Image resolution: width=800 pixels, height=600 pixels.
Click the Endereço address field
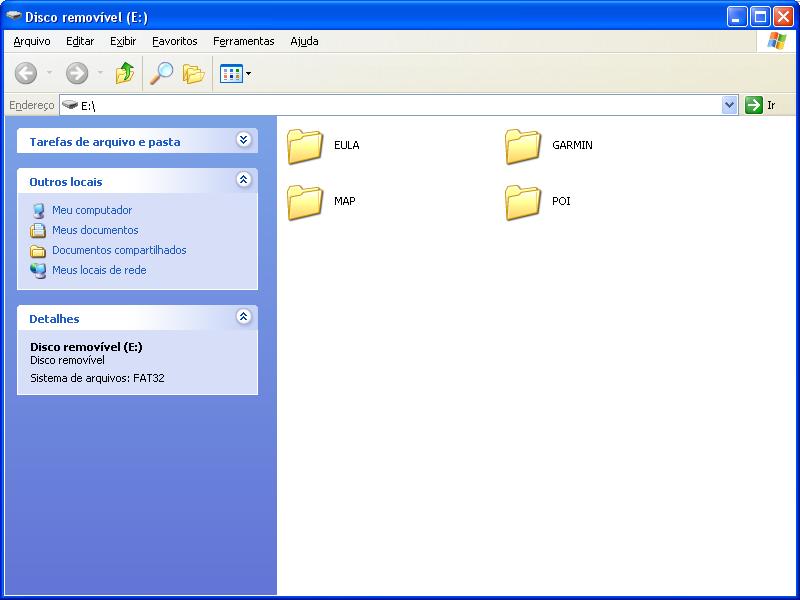point(391,105)
